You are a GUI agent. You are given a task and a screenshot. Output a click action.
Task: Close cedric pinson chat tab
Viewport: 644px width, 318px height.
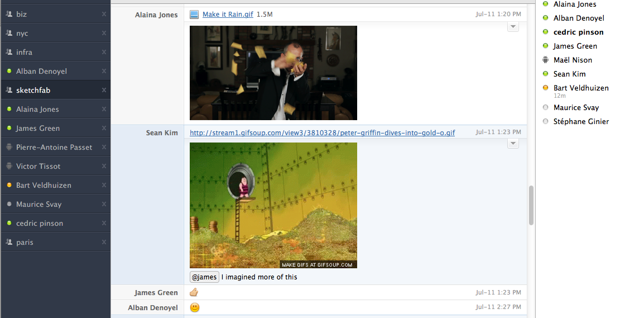(104, 223)
